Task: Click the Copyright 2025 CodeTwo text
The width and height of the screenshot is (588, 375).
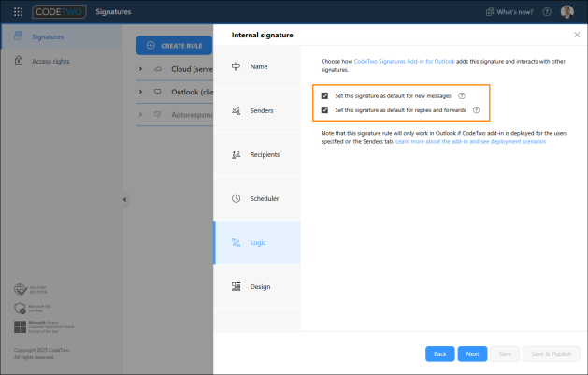Action: pyautogui.click(x=42, y=350)
